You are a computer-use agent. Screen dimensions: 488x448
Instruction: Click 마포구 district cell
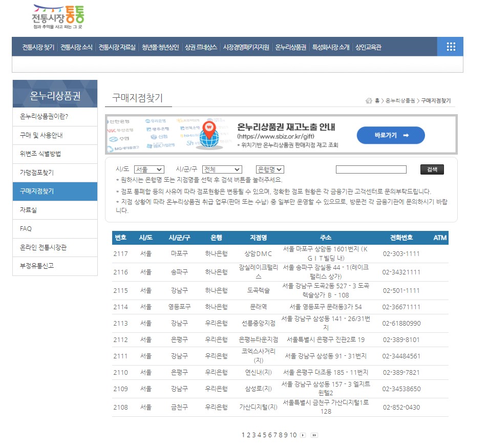pos(179,253)
